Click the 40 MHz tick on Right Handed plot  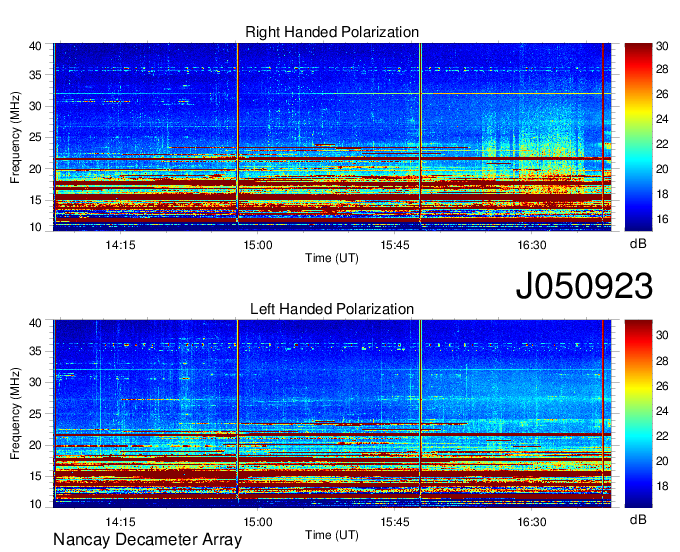[35, 46]
